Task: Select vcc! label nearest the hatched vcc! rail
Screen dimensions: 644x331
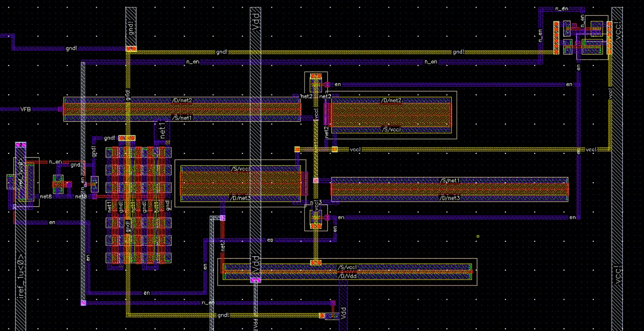Action: pos(592,150)
